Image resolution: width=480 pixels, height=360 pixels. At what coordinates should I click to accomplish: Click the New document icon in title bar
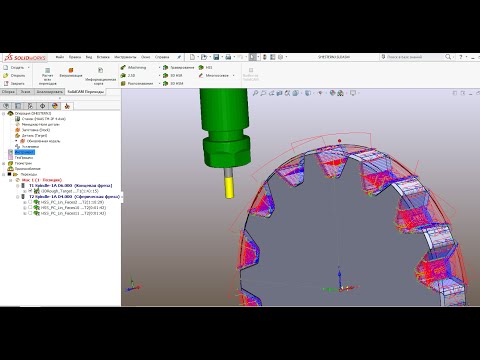(192, 57)
